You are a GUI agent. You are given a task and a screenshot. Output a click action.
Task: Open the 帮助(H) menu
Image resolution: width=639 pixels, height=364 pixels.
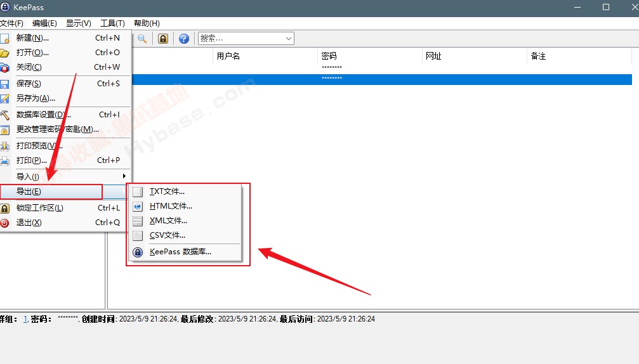click(147, 23)
